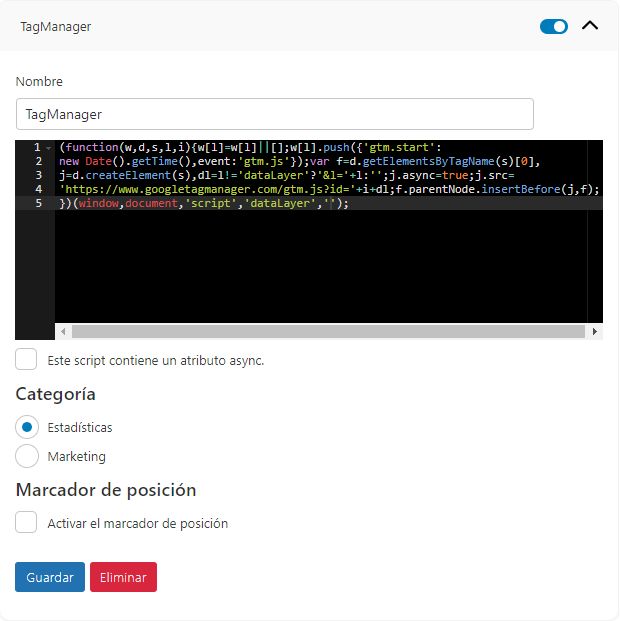Click the editor's left scroll arrow
The width and height of the screenshot is (620, 621).
[x=63, y=331]
